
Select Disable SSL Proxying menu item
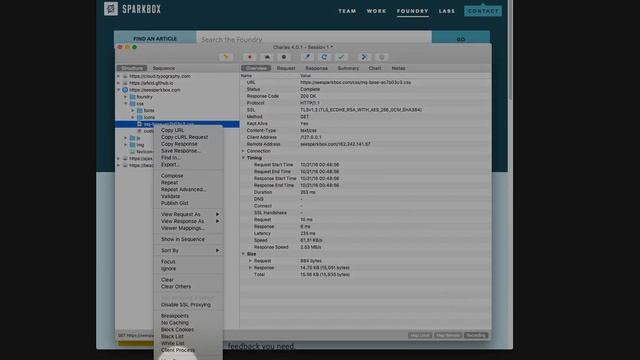pyautogui.click(x=186, y=304)
